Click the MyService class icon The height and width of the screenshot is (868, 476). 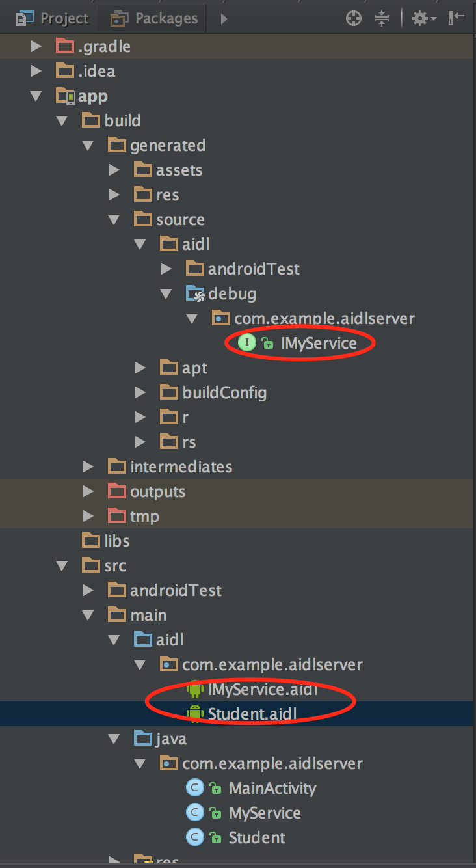[194, 813]
